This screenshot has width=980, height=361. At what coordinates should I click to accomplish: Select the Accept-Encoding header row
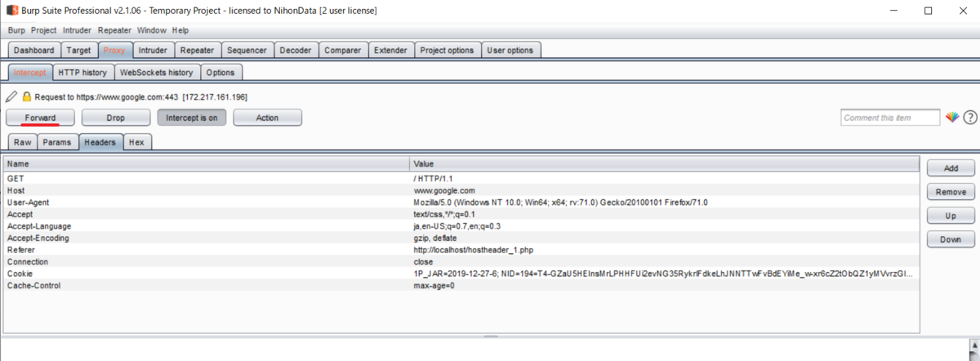pyautogui.click(x=461, y=238)
